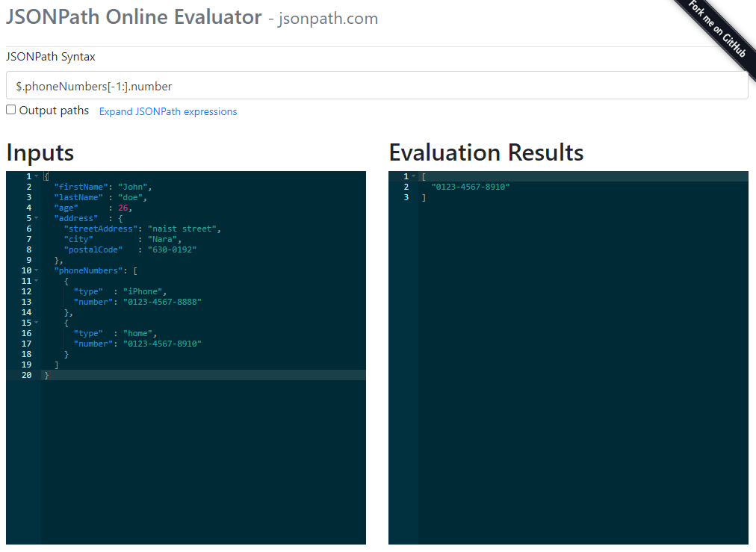Viewport: 756px width, 552px height.
Task: Click inside the JSONPath Syntax input field
Action: 299,85
